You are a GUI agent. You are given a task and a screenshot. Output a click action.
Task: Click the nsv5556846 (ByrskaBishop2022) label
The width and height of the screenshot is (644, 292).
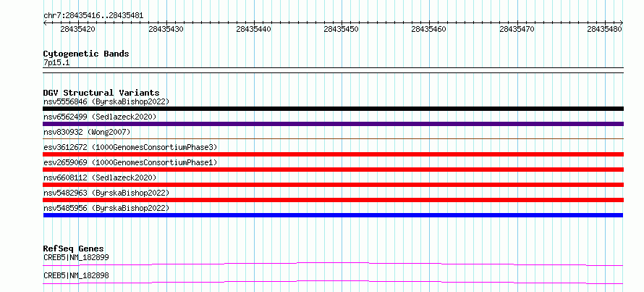106,101
